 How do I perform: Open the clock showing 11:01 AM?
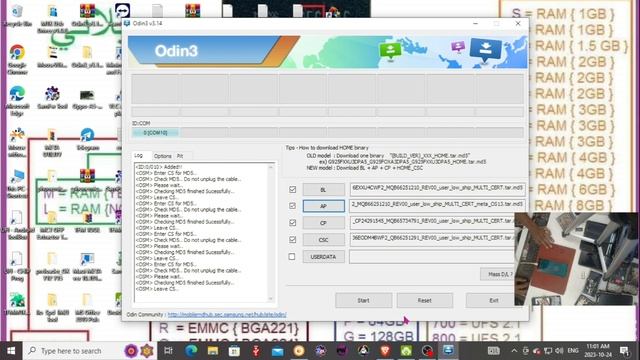coord(598,350)
